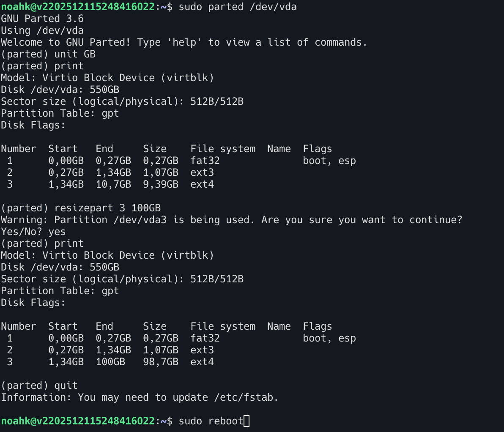The width and height of the screenshot is (504, 432).
Task: Click the warning about /dev/vda3 being used
Action: pyautogui.click(x=231, y=220)
